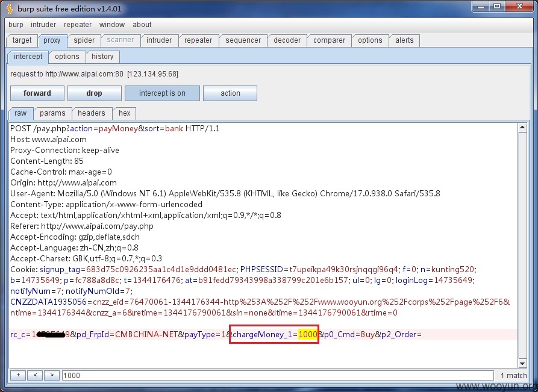Click the drop button
The width and height of the screenshot is (538, 392).
tap(95, 93)
